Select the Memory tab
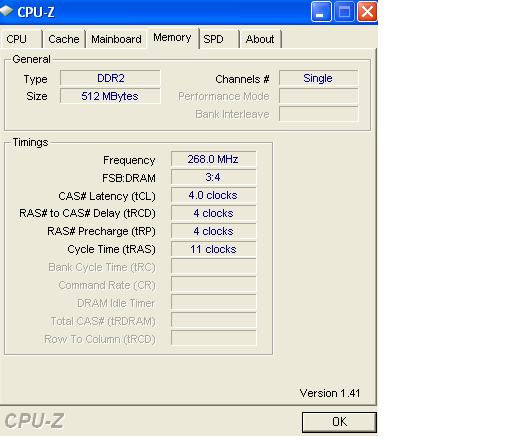Screen dimensions: 512x436 (173, 38)
